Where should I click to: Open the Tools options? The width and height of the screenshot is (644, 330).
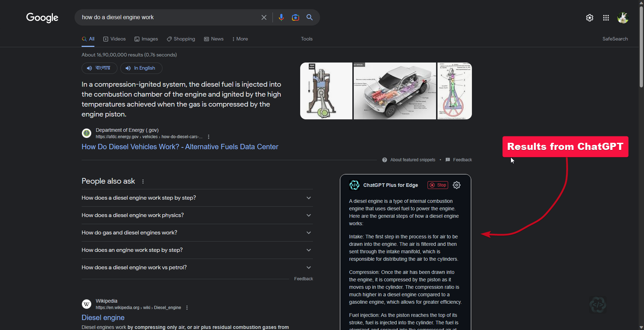click(x=307, y=39)
